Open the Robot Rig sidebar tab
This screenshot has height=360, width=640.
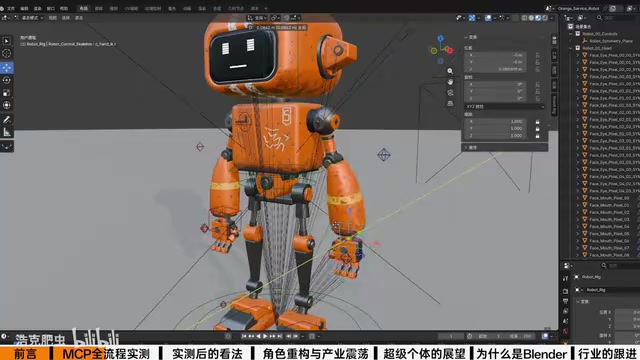554,106
